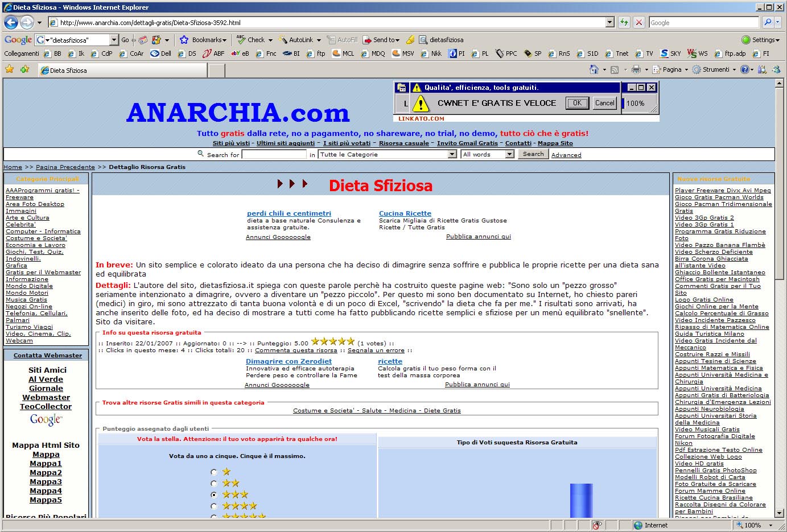Select the four-star vote radio button
The height and width of the screenshot is (532, 787).
(x=213, y=506)
